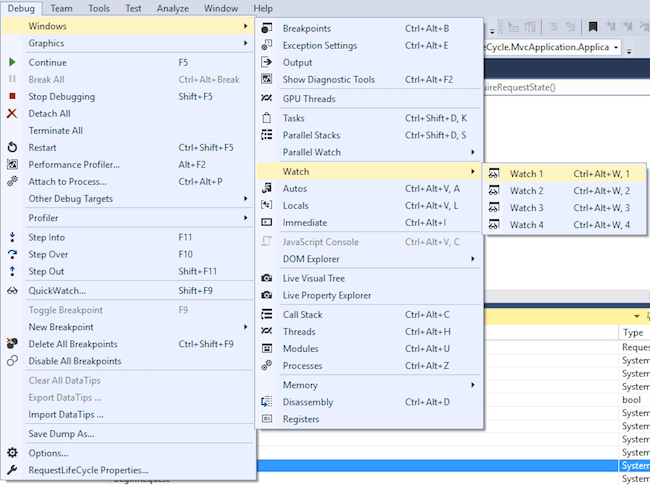Click the toolbar overflow arrow beside class dropdown

tap(629, 51)
